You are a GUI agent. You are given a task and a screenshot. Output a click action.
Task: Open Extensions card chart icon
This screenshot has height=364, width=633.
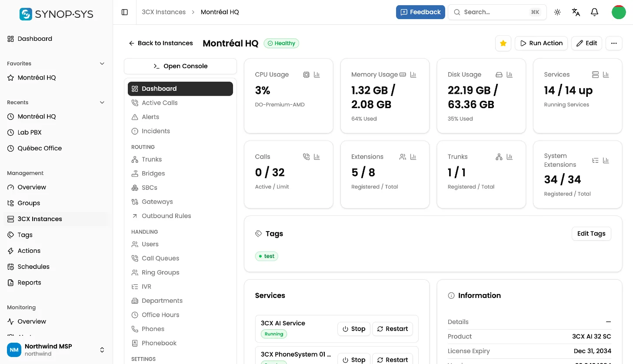(x=413, y=157)
